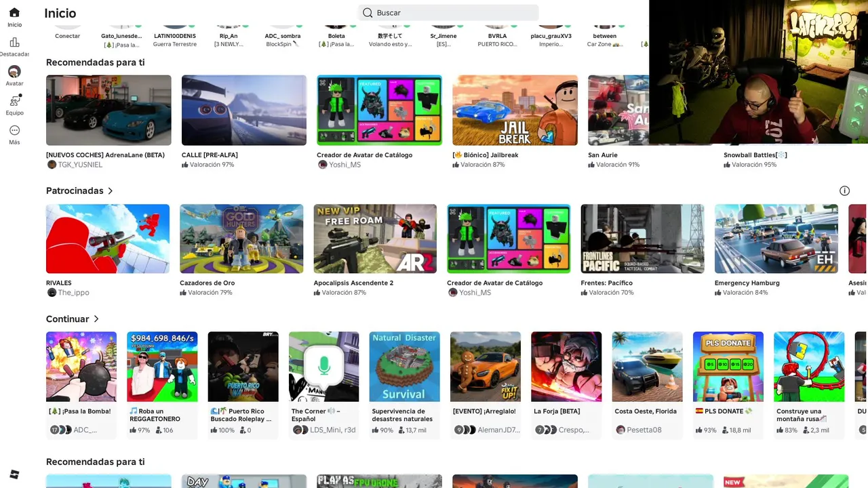This screenshot has height=488, width=868.
Task: Open the San Aurie game thumbnail
Action: (x=618, y=110)
